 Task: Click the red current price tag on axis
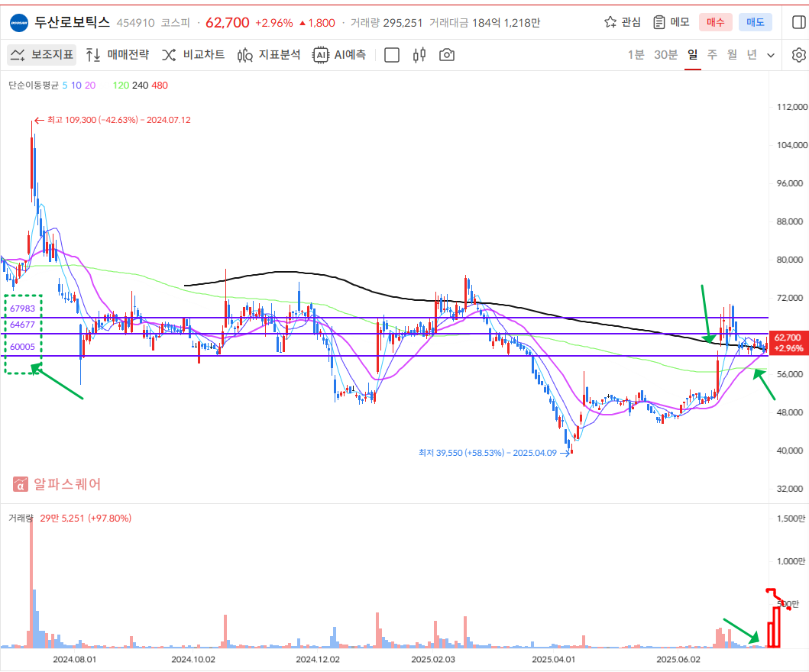788,343
